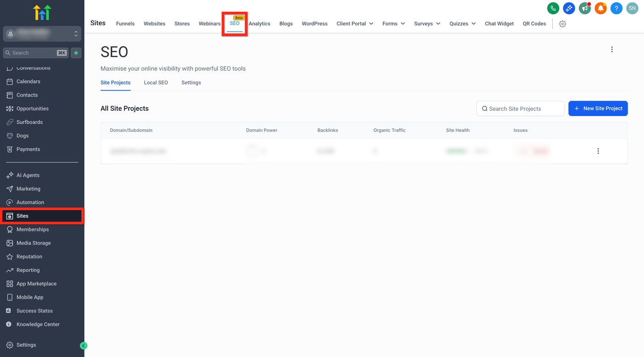The image size is (644, 357).
Task: Open the SEO page three-dot menu
Action: coord(612,49)
